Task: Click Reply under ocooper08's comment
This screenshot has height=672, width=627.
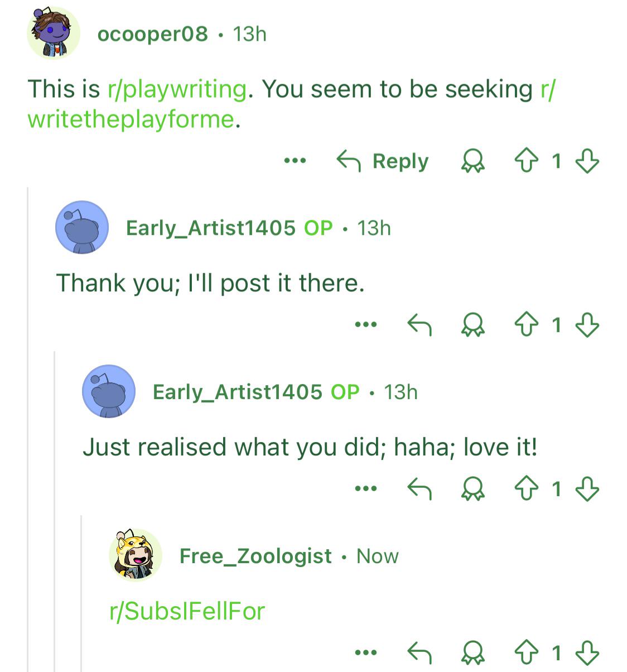Action: point(383,161)
